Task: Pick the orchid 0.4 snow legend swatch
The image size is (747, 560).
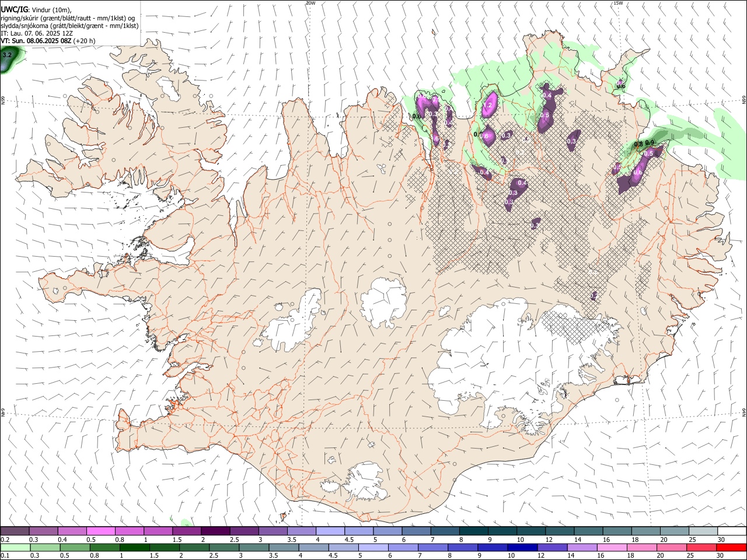Action: pyautogui.click(x=72, y=531)
